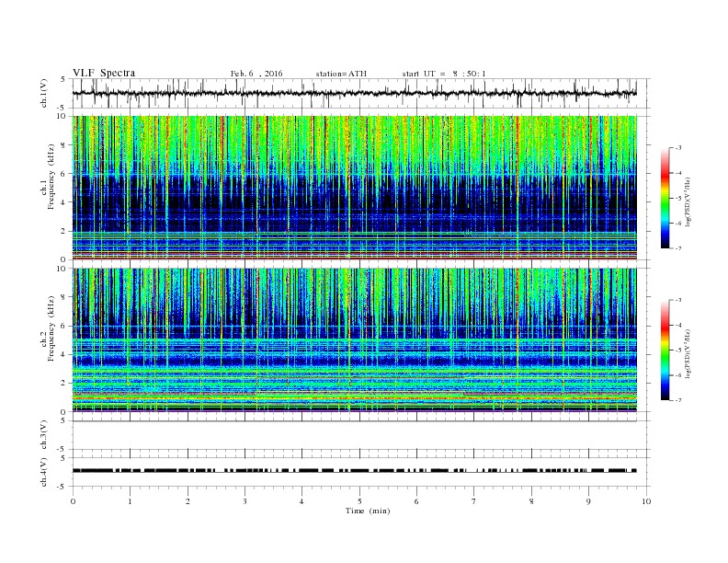This screenshot has width=728, height=563.
Task: Click the "-4" label on ch.2 colorbar
Action: (x=678, y=325)
